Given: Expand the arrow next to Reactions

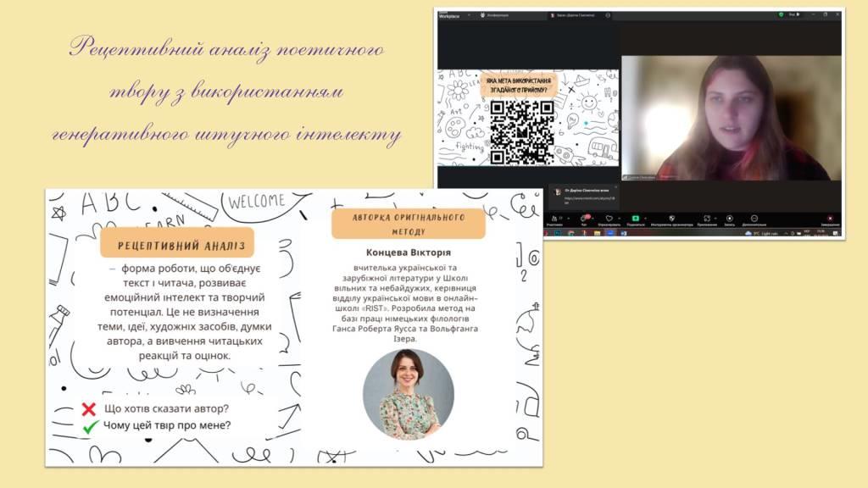Looking at the screenshot, I should (620, 217).
